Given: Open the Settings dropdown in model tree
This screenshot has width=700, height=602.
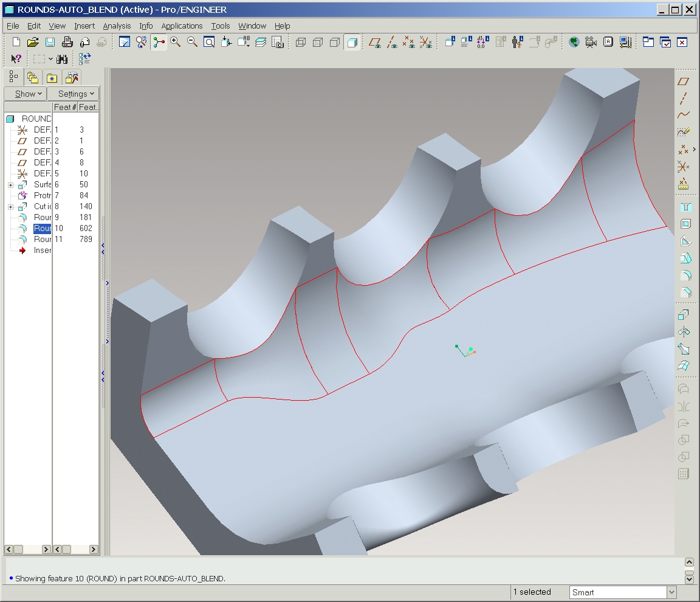Looking at the screenshot, I should click(x=73, y=94).
